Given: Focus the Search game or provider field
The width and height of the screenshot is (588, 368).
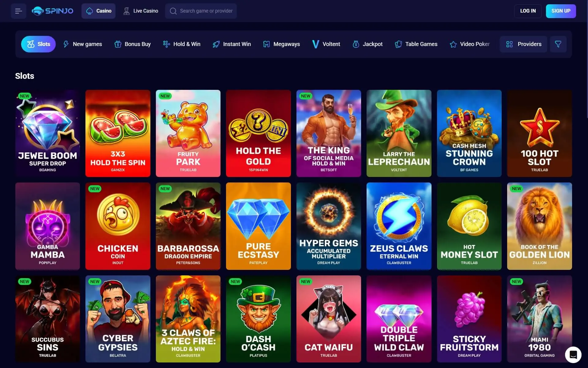Looking at the screenshot, I should (x=201, y=11).
